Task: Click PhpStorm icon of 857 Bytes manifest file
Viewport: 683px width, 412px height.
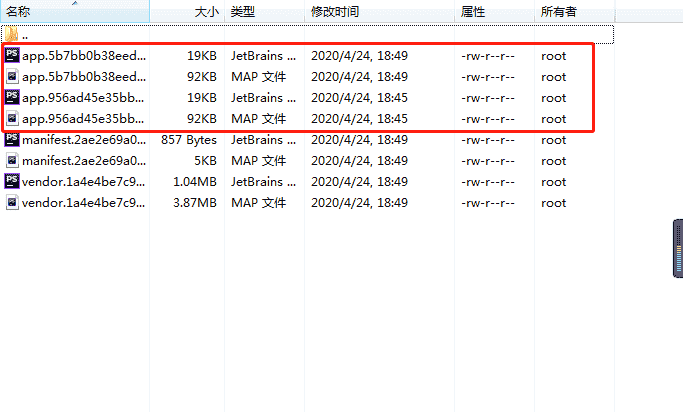Action: (x=12, y=139)
